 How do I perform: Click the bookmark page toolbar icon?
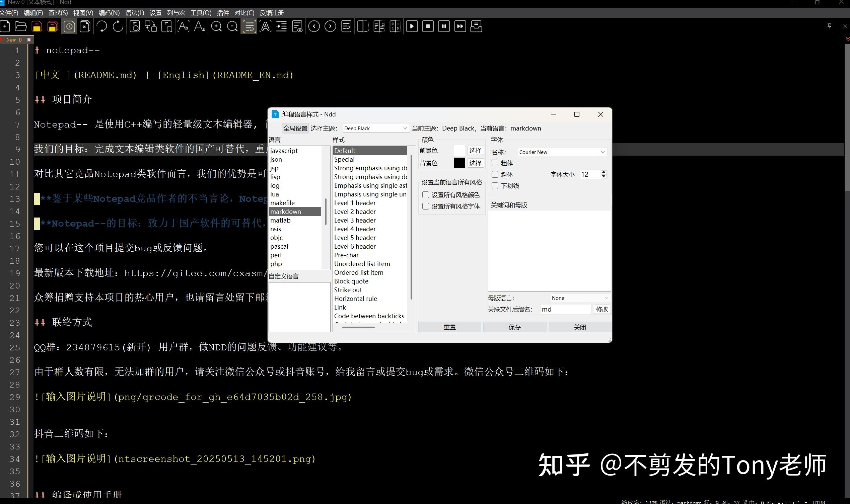167,26
